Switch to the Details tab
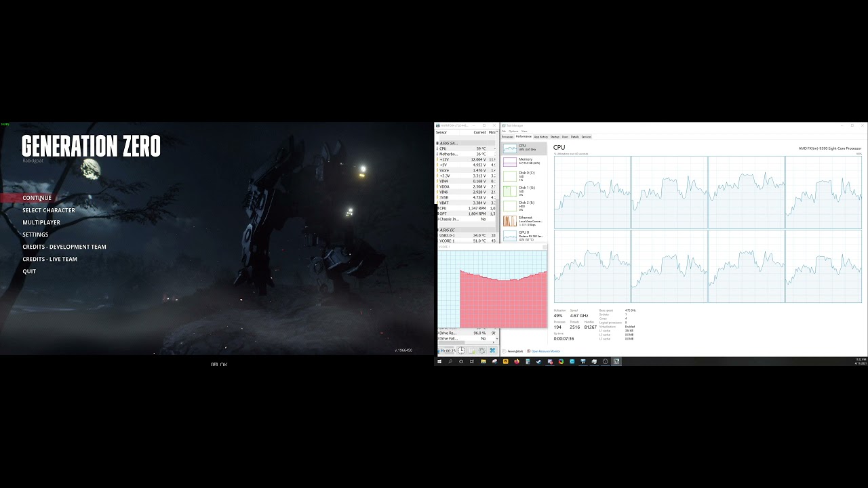868x488 pixels. (x=575, y=137)
